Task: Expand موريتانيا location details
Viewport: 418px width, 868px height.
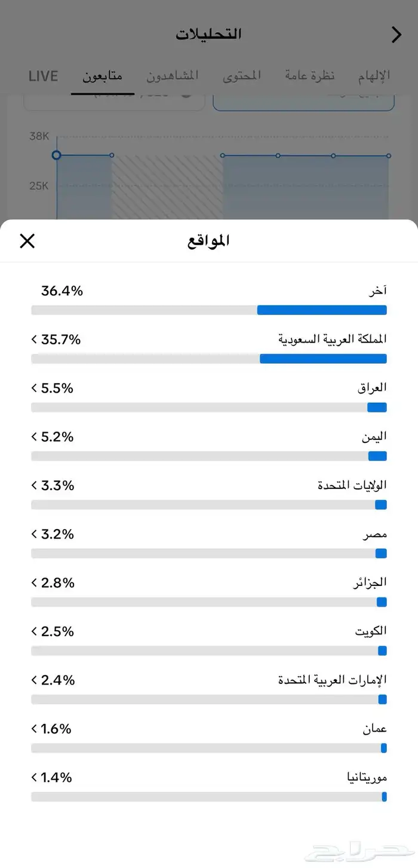Action: coord(34,778)
